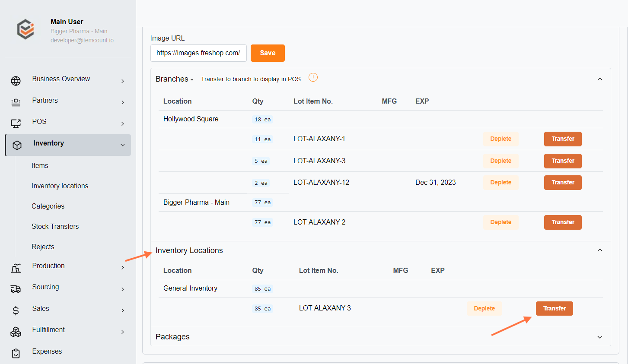Click the Business Overview globe icon
The height and width of the screenshot is (364, 628).
click(x=16, y=81)
